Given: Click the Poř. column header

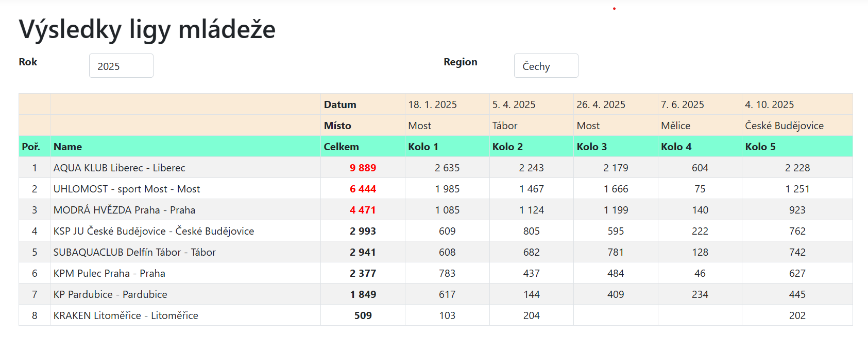Looking at the screenshot, I should pos(31,147).
